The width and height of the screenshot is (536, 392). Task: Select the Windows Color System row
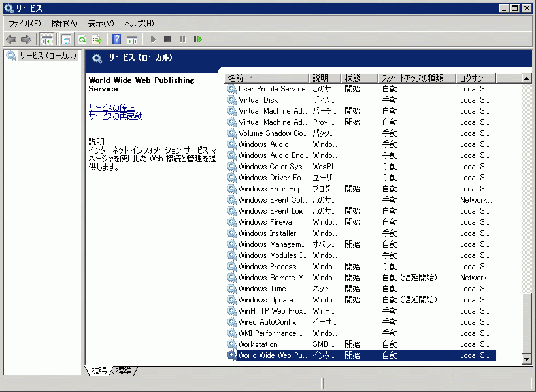(361, 167)
